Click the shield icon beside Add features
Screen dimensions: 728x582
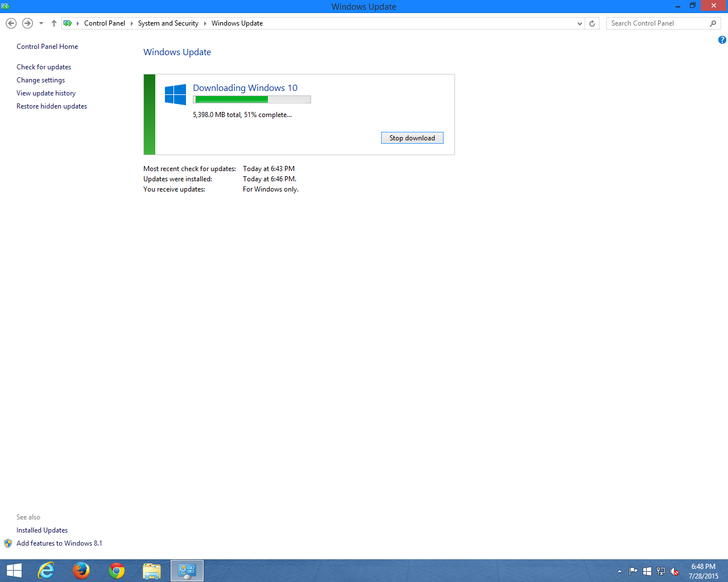[8, 543]
